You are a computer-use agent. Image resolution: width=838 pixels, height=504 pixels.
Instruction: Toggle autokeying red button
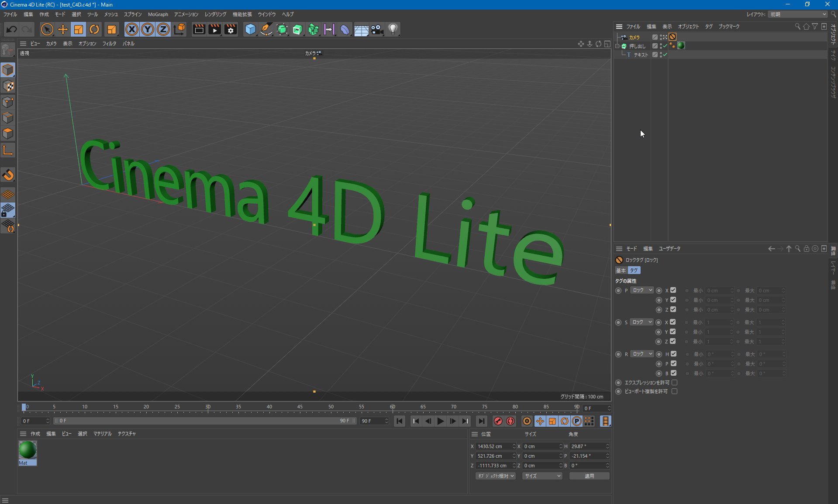pyautogui.click(x=510, y=421)
